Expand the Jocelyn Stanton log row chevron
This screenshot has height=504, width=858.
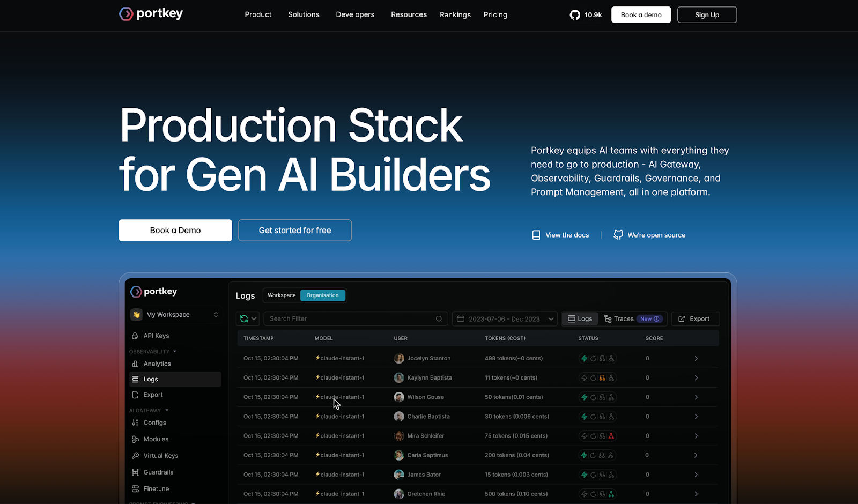(696, 358)
